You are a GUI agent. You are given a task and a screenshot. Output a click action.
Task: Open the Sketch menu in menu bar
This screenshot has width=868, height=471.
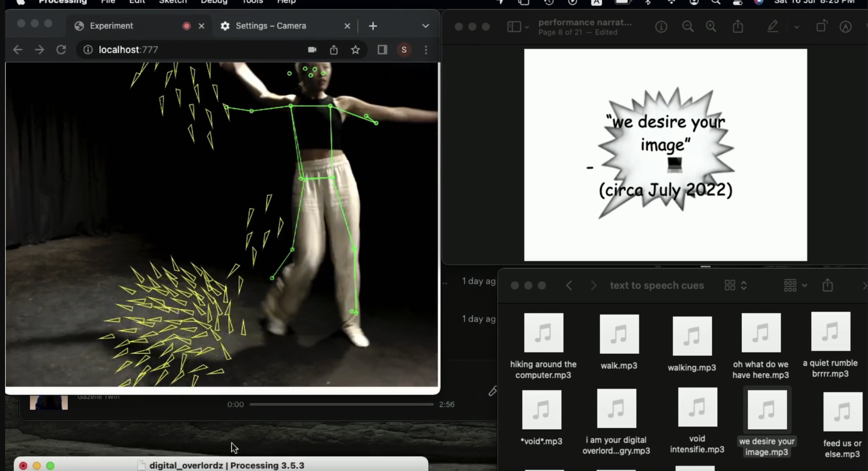(173, 2)
